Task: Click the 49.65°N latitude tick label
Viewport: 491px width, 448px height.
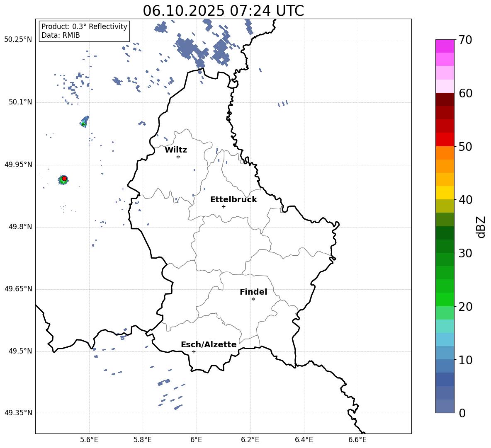Action: point(18,289)
